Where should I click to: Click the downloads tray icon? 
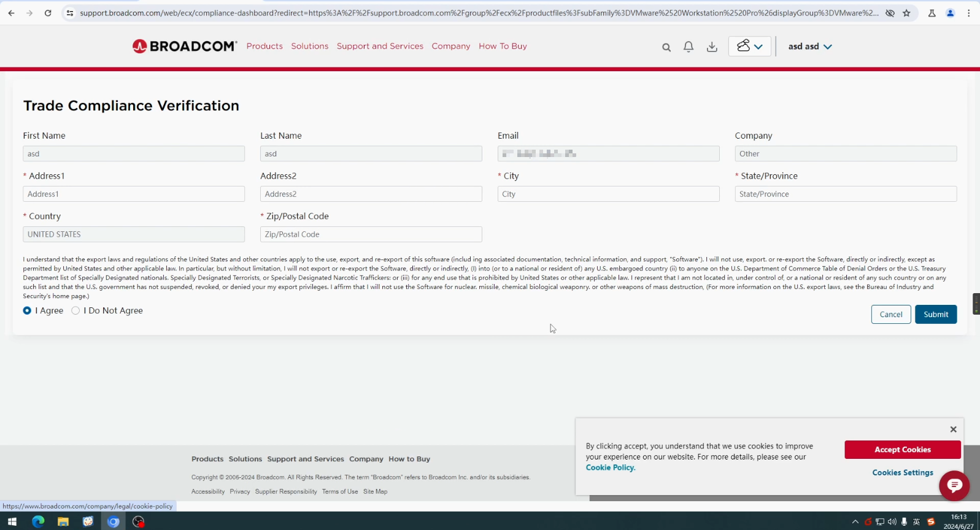tap(712, 47)
